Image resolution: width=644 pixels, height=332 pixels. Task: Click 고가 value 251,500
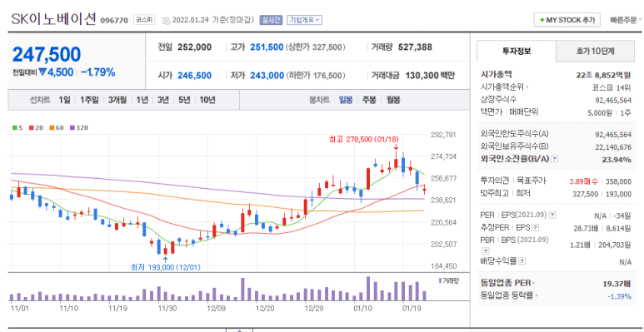[x=267, y=47]
